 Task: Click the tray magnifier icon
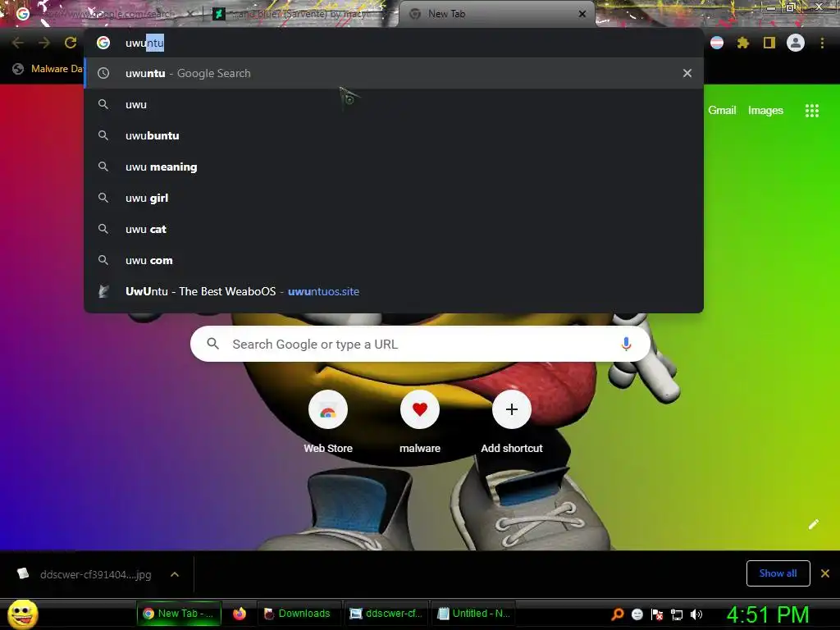click(x=617, y=614)
